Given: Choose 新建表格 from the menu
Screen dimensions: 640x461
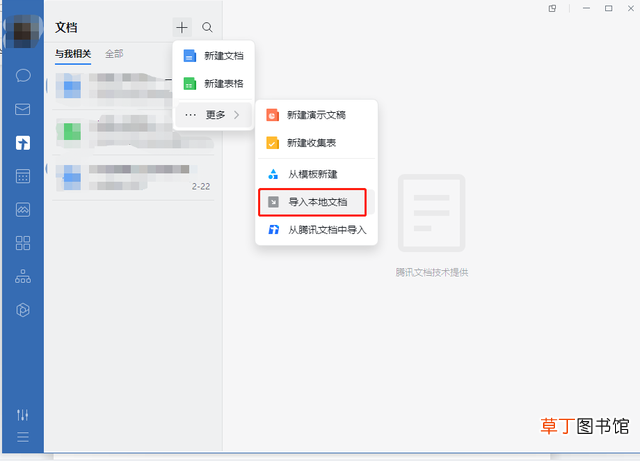Looking at the screenshot, I should click(x=214, y=84).
